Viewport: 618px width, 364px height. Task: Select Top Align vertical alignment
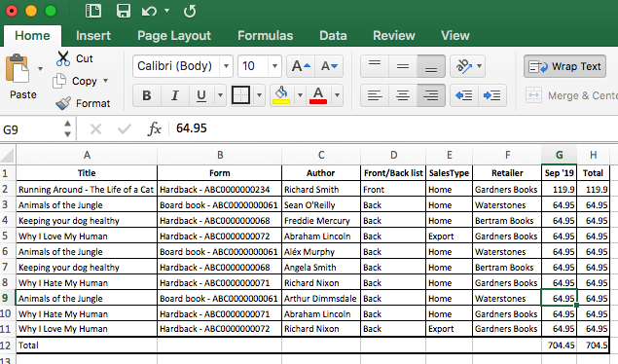[375, 66]
